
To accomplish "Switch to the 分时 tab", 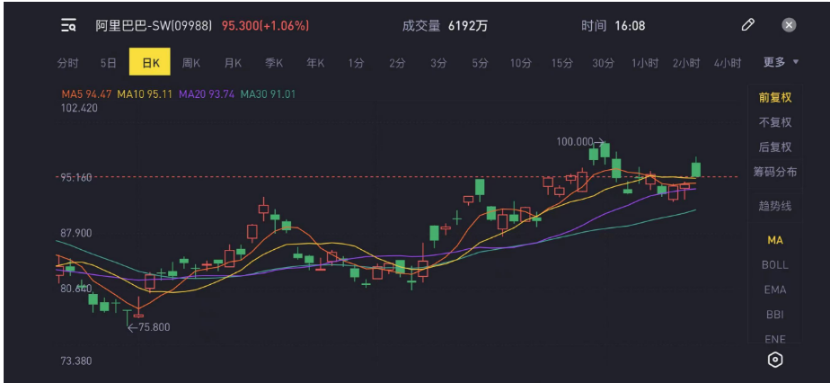I will (68, 63).
